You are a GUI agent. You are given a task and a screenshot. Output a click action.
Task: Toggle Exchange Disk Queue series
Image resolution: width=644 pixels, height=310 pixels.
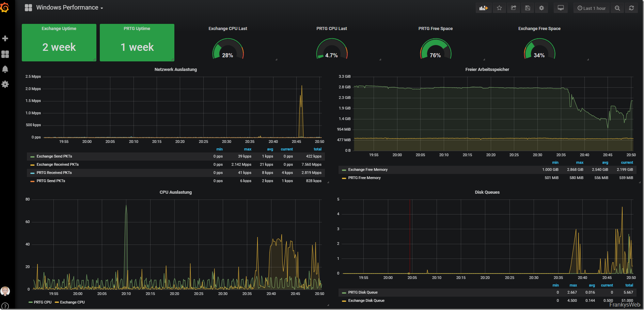(366, 300)
